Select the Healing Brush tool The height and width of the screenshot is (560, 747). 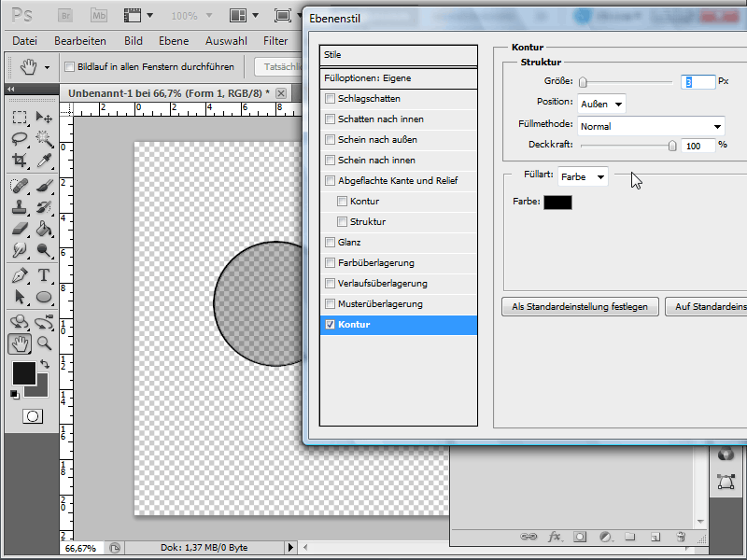(x=20, y=185)
